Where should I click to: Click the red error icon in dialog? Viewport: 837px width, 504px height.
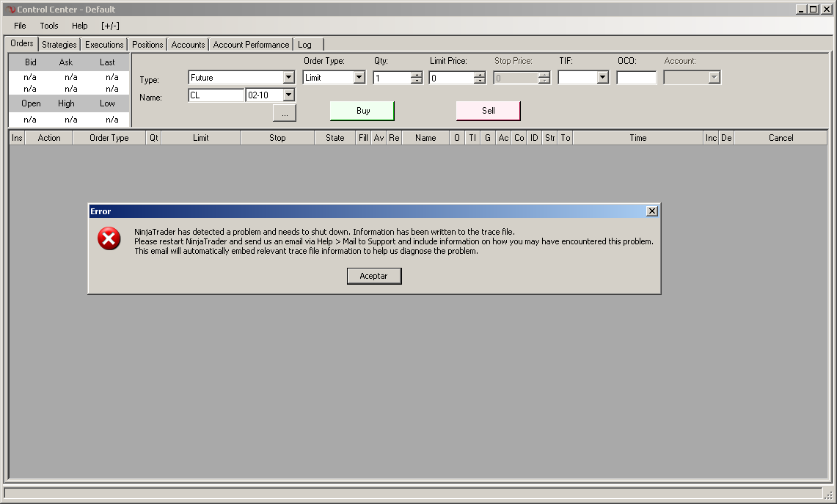[x=109, y=238]
